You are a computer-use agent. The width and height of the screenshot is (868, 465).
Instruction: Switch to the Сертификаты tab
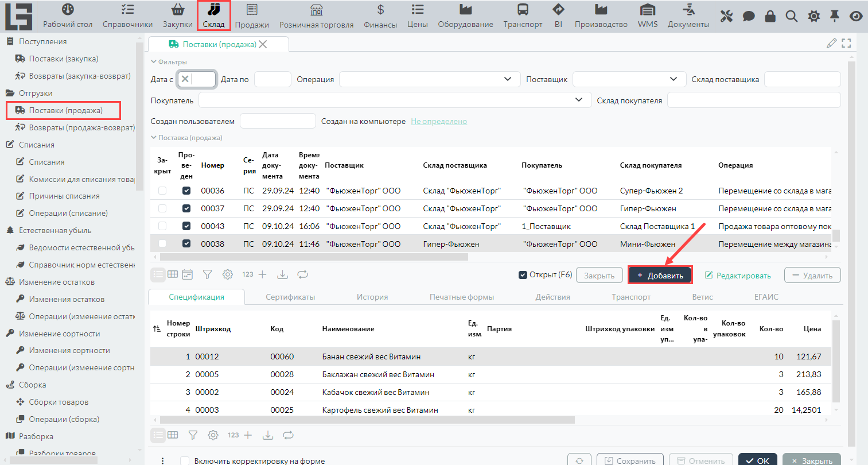point(290,297)
